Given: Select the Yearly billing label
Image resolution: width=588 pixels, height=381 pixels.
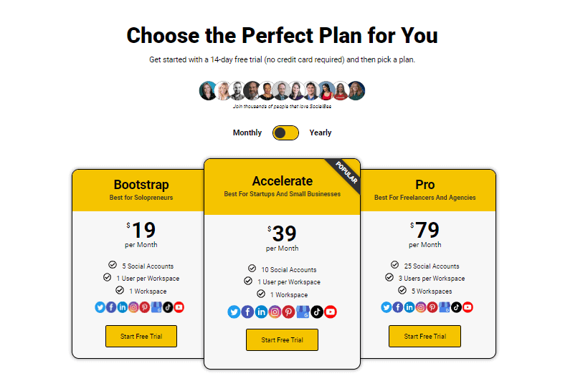Looking at the screenshot, I should (x=321, y=132).
